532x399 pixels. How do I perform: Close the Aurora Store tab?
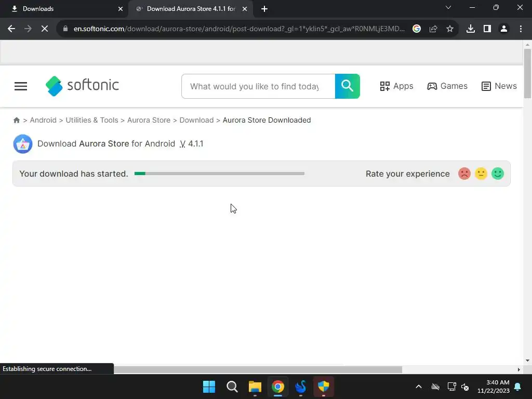[245, 9]
